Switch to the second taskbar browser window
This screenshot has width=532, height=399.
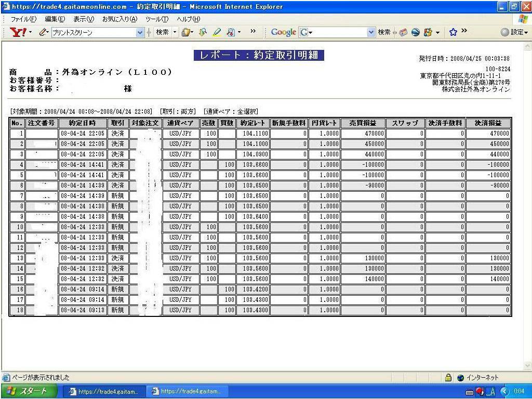(189, 391)
